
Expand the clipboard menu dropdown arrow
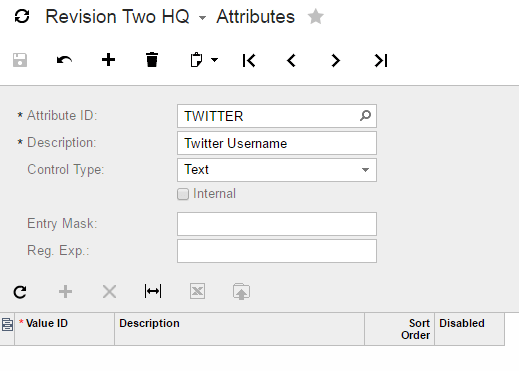click(x=215, y=60)
